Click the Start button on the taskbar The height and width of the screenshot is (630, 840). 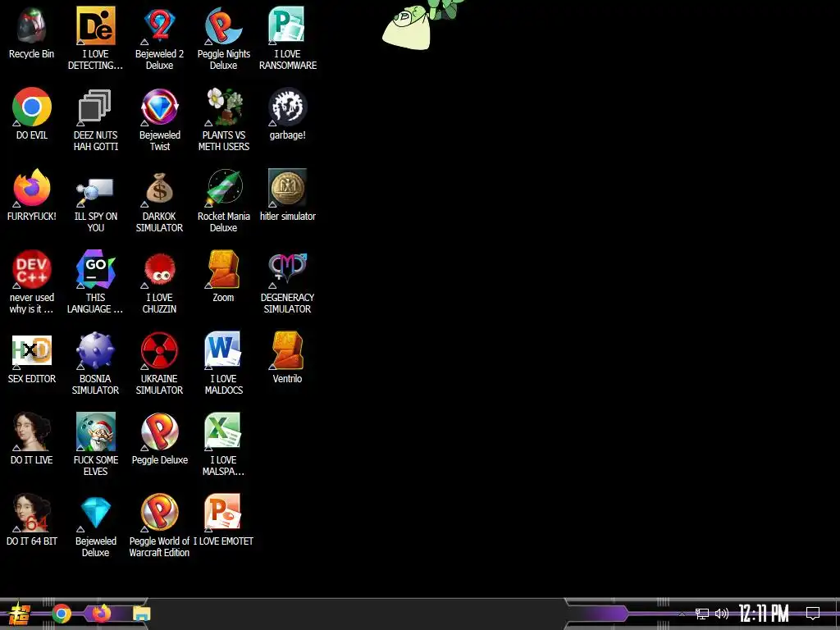(x=18, y=614)
